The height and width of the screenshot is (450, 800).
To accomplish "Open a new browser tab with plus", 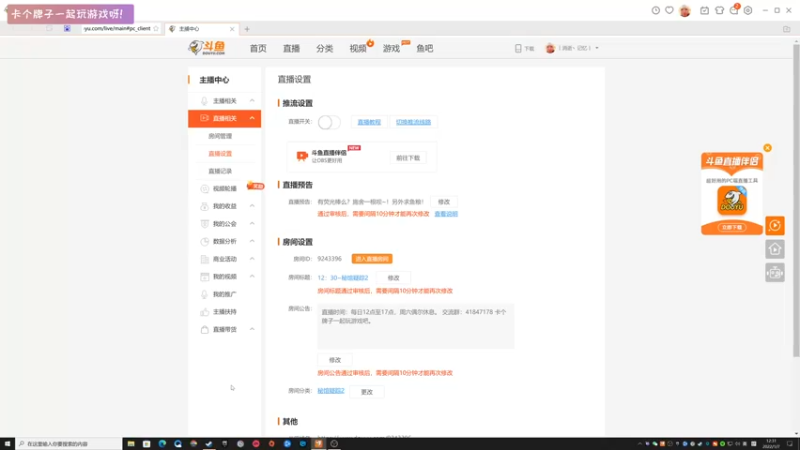I will coord(247,29).
